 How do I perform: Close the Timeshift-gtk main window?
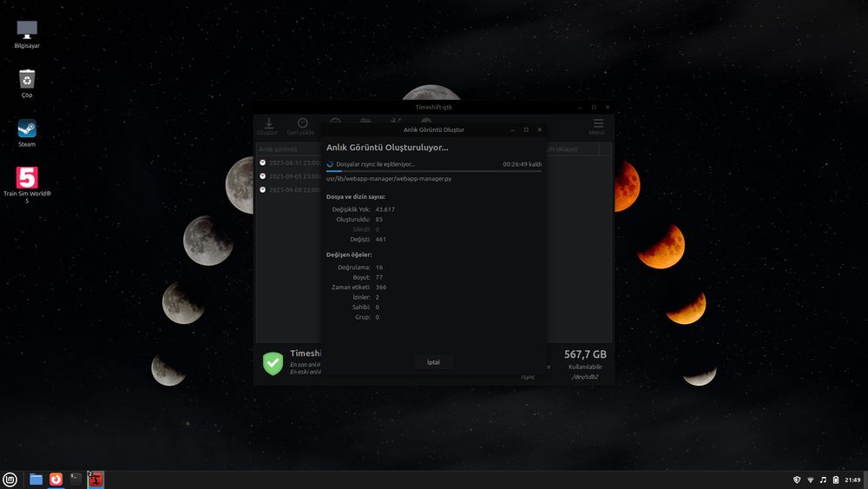pyautogui.click(x=608, y=107)
